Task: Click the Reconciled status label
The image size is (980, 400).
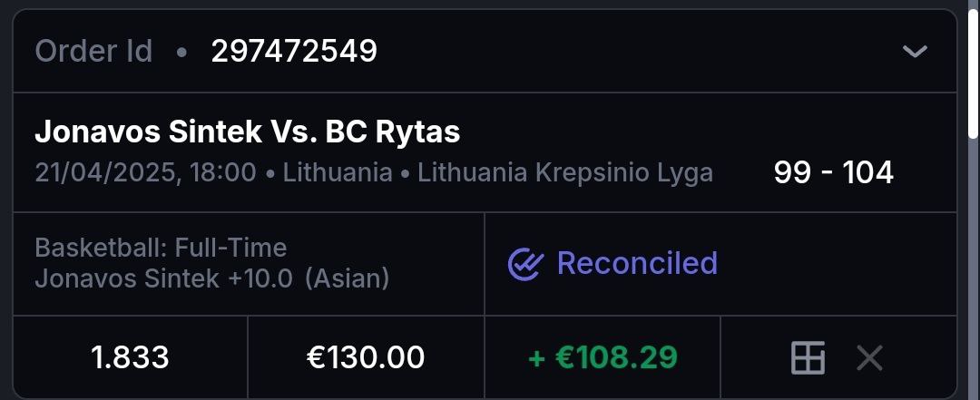Action: coord(637,263)
